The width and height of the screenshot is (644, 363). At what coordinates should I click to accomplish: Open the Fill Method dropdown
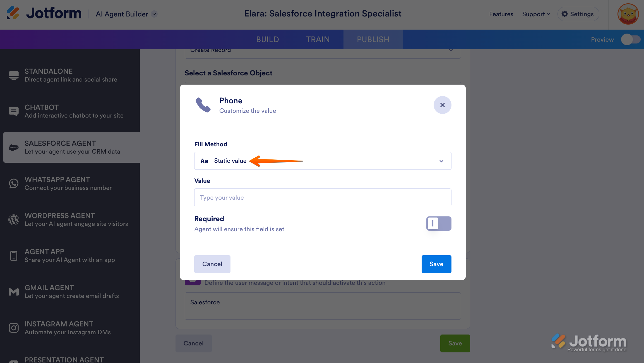tap(323, 161)
